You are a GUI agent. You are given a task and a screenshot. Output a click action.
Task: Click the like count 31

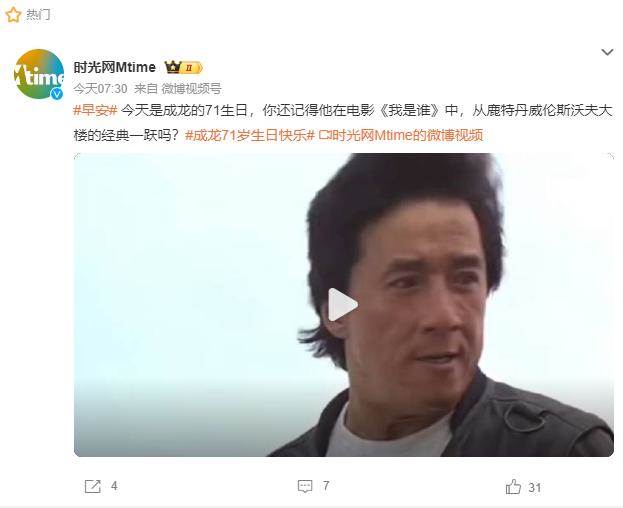534,488
